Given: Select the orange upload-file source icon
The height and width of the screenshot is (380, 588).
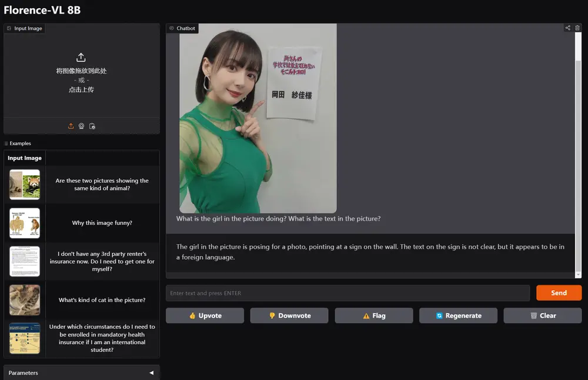Looking at the screenshot, I should click(71, 126).
